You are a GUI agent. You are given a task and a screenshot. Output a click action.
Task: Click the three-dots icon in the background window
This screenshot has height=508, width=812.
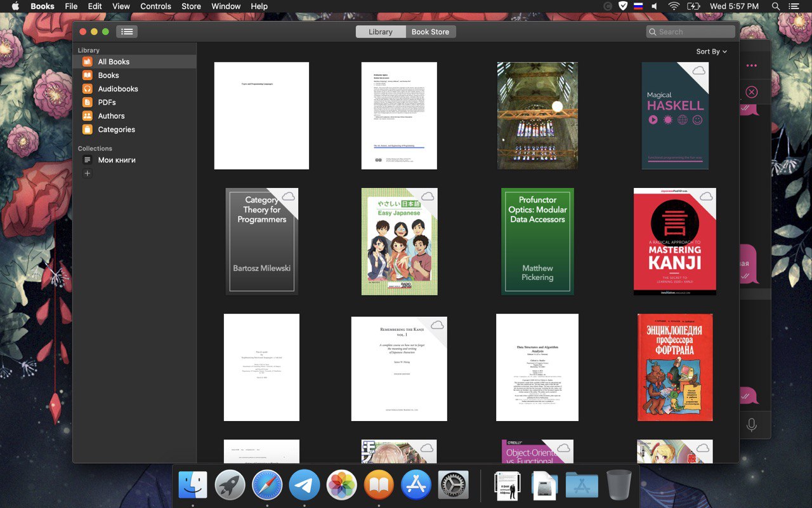(752, 65)
